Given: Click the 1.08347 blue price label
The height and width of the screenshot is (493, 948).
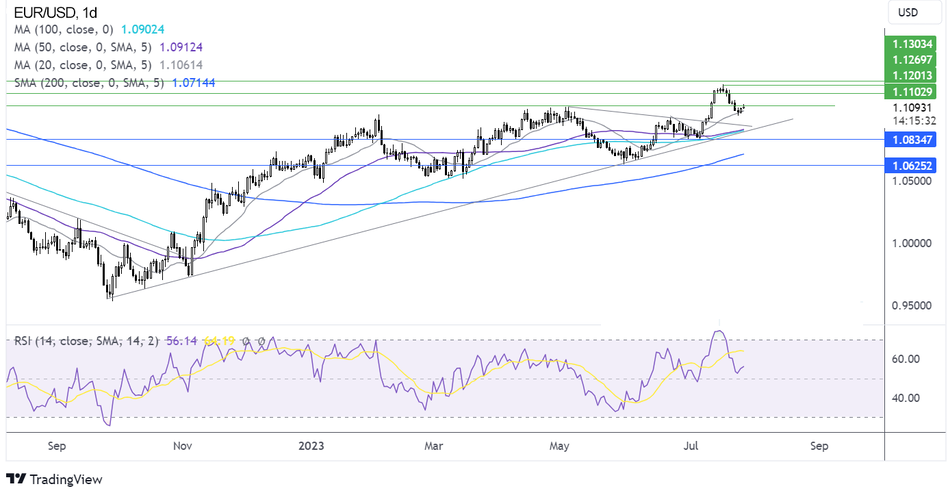Looking at the screenshot, I should pyautogui.click(x=909, y=140).
